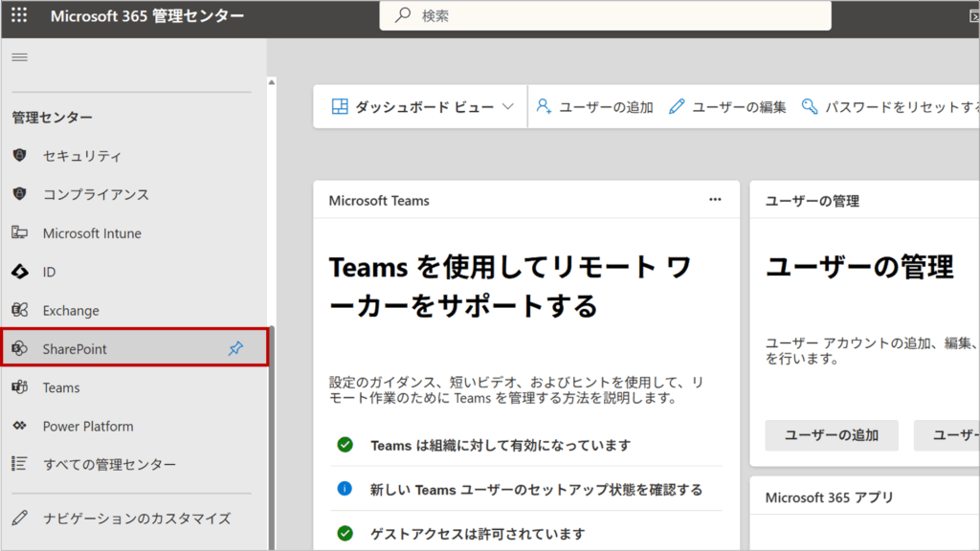
Task: Click the 検索 search field
Action: pos(605,15)
